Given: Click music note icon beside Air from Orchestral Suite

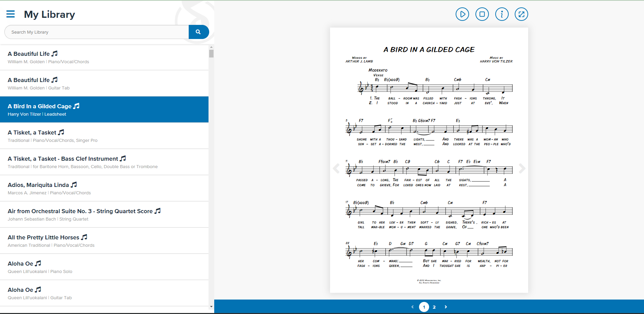Looking at the screenshot, I should [157, 211].
